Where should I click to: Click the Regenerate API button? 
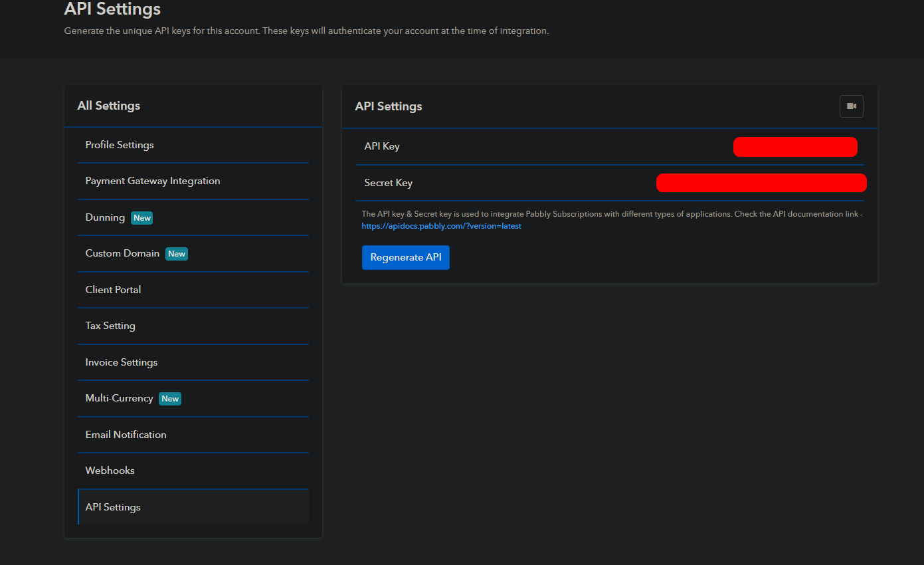(406, 257)
